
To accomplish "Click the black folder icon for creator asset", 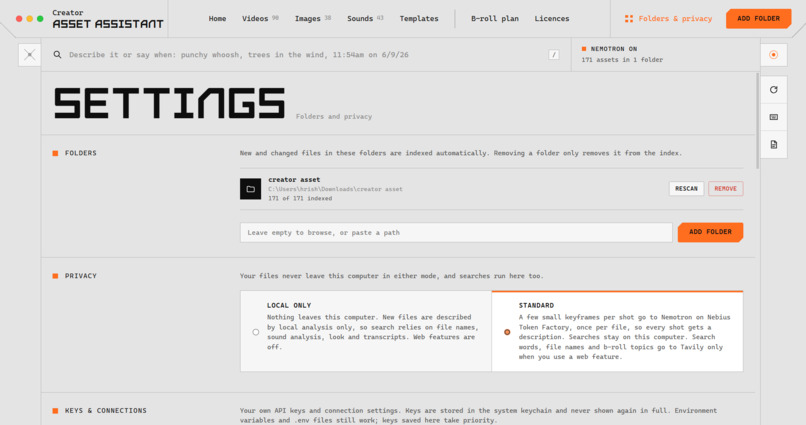I will click(250, 189).
